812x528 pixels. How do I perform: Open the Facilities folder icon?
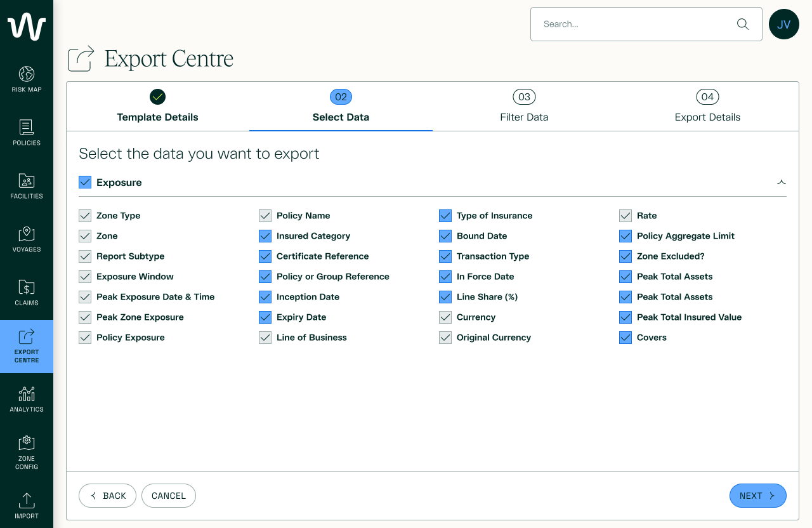tap(27, 180)
